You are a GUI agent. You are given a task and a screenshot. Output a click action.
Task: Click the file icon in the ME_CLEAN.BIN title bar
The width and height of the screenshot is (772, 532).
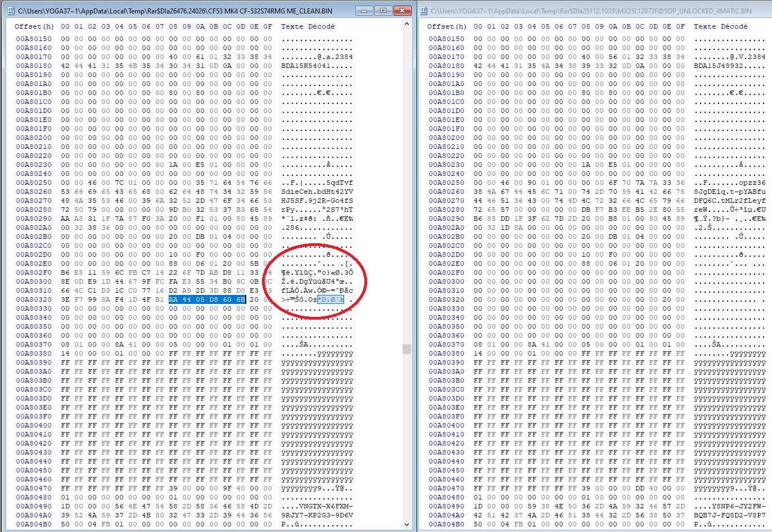pos(11,11)
